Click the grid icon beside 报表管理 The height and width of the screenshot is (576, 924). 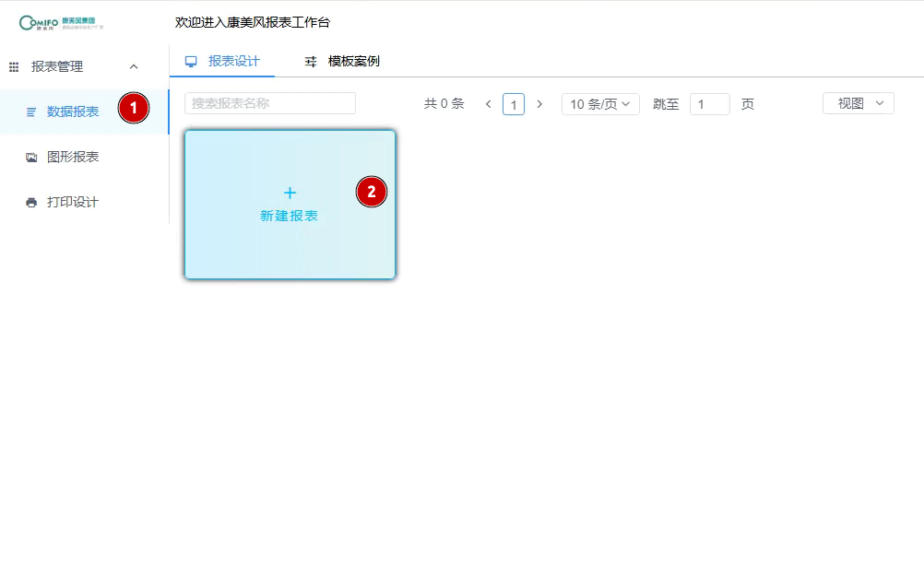coord(14,66)
